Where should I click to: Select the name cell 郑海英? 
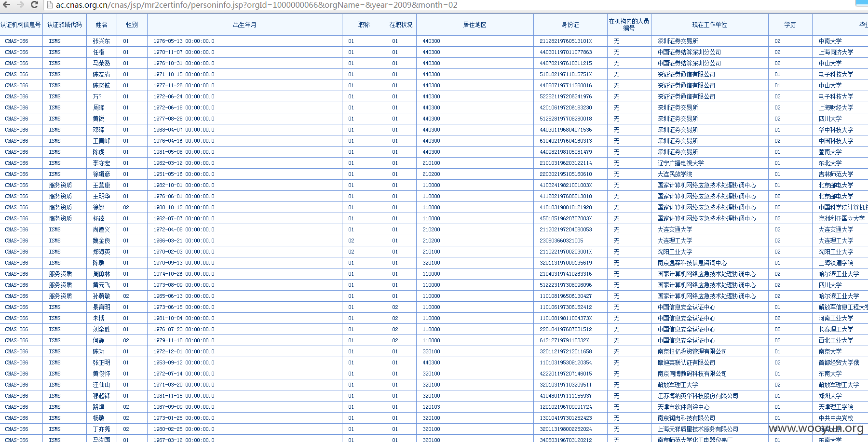(x=102, y=252)
